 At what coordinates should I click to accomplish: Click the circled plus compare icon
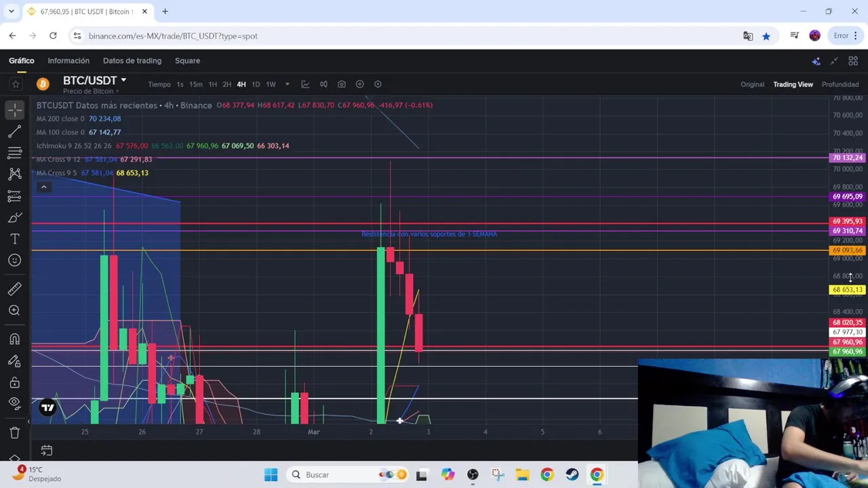pyautogui.click(x=360, y=84)
